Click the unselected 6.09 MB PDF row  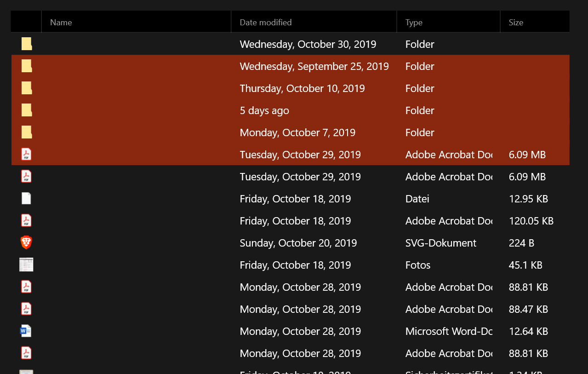291,177
